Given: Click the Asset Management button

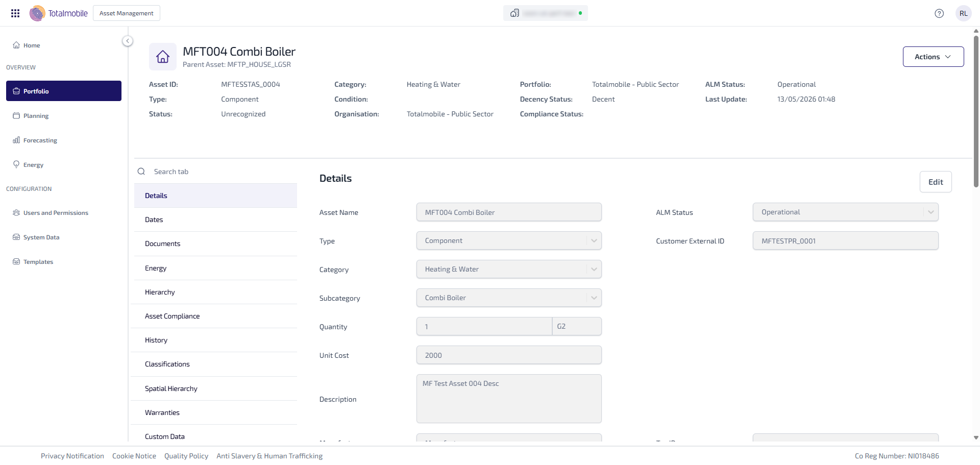Looking at the screenshot, I should pos(127,13).
